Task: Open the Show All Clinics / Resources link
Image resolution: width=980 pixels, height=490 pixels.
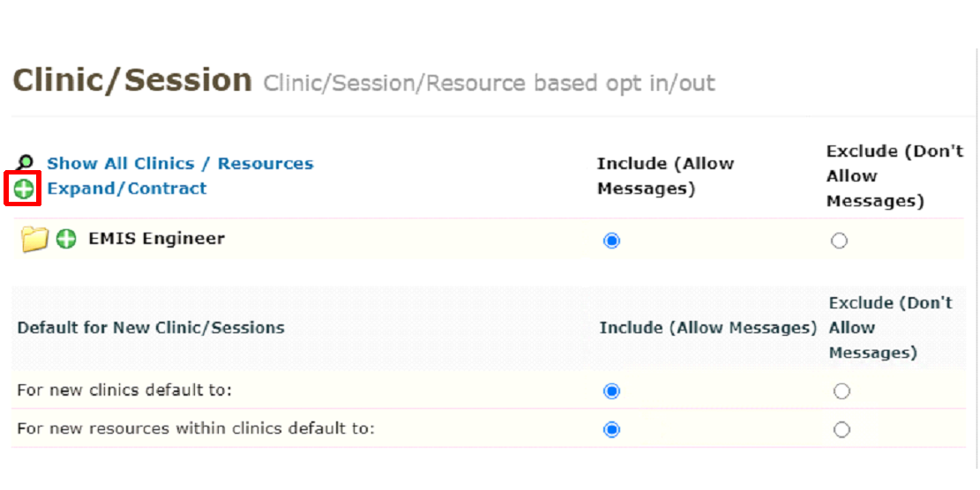Action: 180,164
